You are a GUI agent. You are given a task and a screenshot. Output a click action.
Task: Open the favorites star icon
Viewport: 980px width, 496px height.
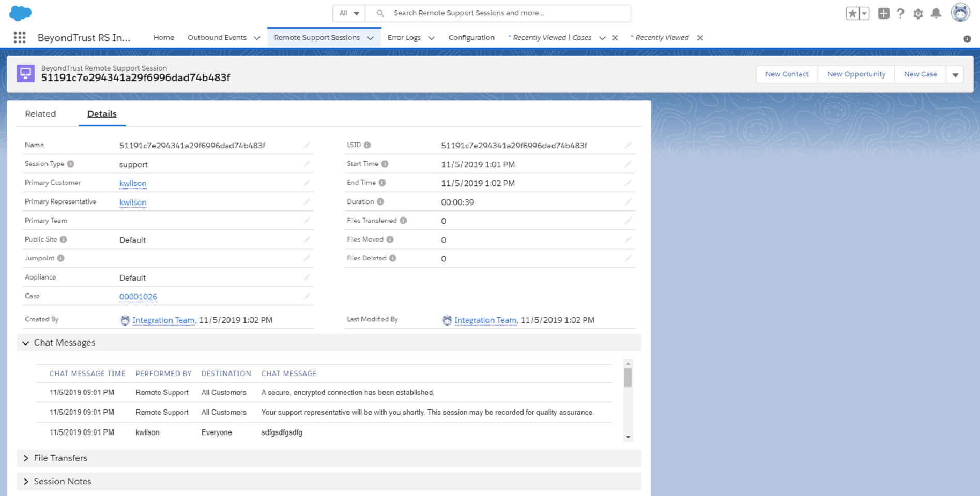[852, 13]
